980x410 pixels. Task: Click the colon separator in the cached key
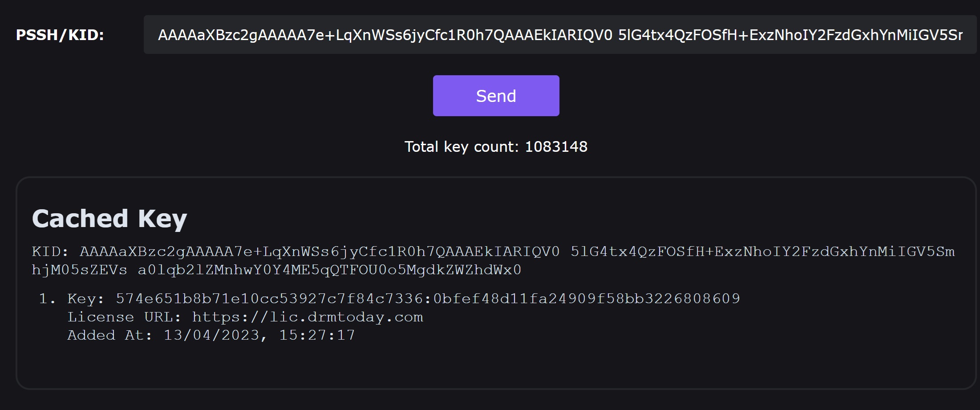pyautogui.click(x=429, y=299)
